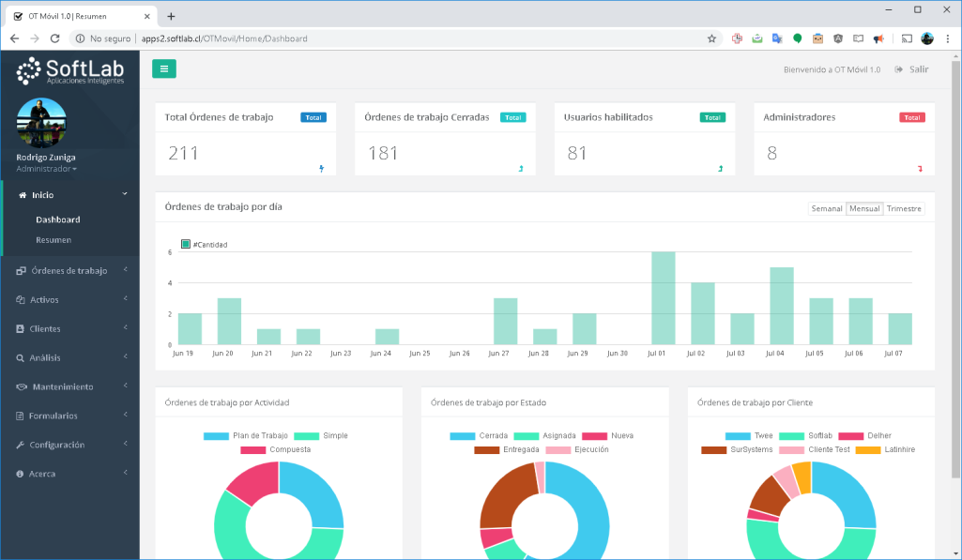Bookmark the page with the star icon
Viewport: 962px width, 560px height.
(711, 38)
